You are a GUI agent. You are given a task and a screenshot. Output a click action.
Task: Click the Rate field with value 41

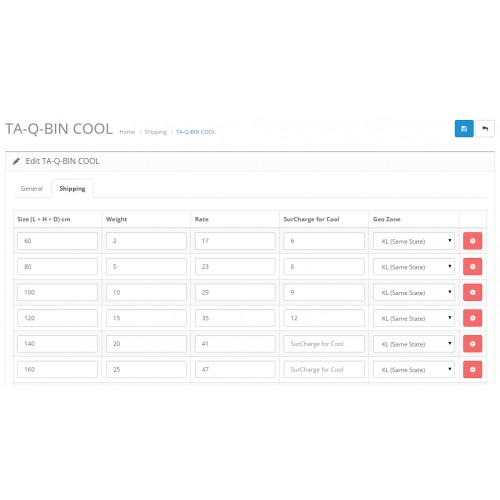[x=235, y=344]
